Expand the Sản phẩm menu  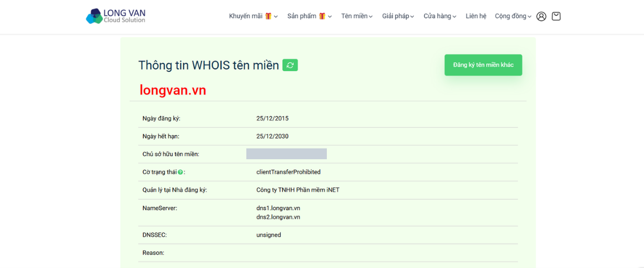coord(310,16)
